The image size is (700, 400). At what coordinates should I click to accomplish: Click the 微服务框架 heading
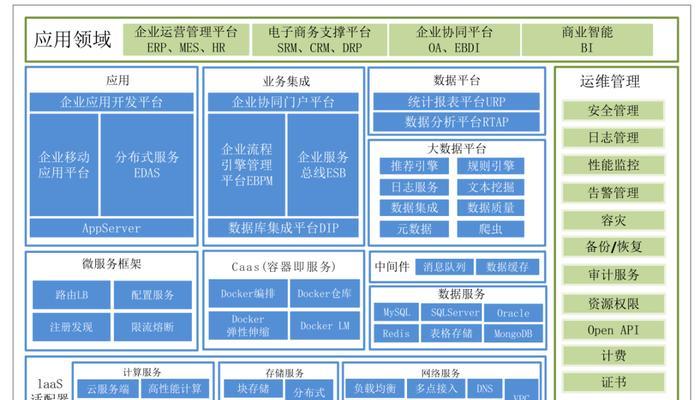(x=112, y=264)
